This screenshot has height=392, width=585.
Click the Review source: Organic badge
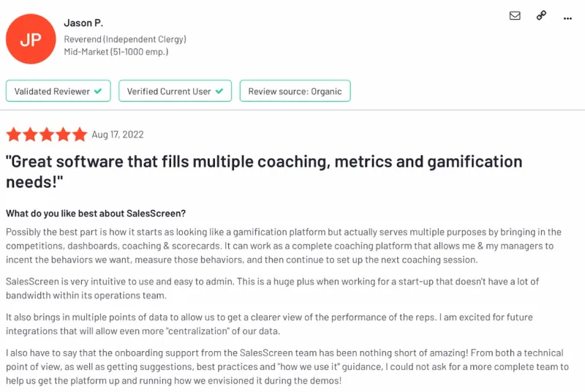coord(295,91)
